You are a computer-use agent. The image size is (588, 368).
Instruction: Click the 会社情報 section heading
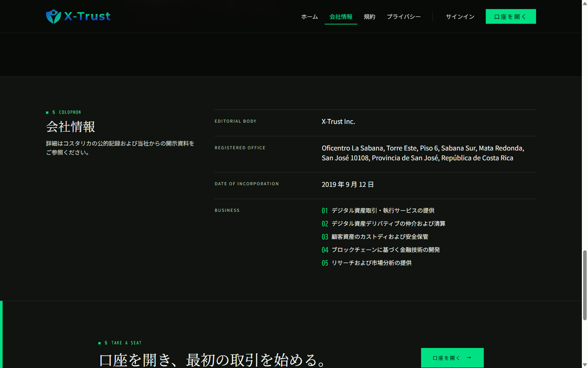71,127
